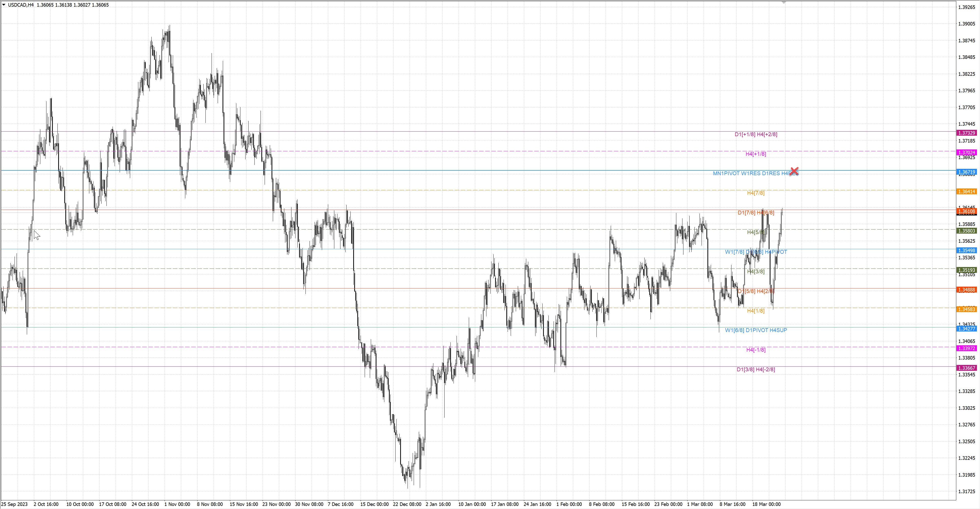Image resolution: width=980 pixels, height=509 pixels.
Task: Click the chart shift triangle at top edge
Action: (x=784, y=2)
